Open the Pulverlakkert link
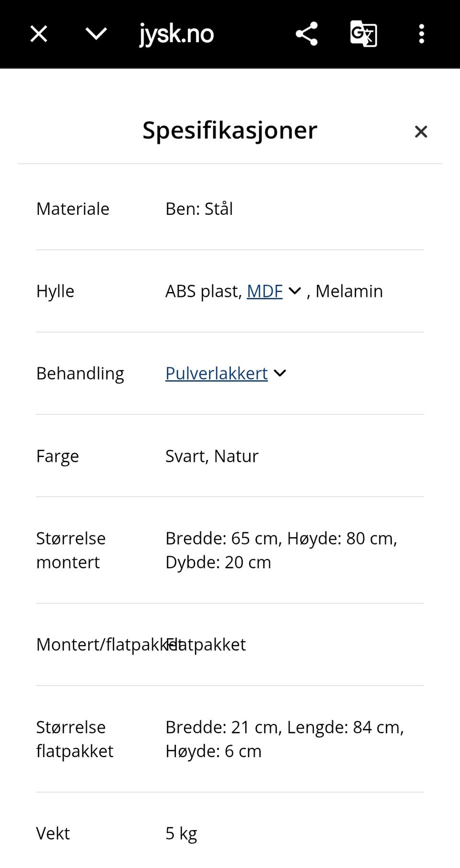Image resolution: width=460 pixels, height=868 pixels. [x=216, y=373]
